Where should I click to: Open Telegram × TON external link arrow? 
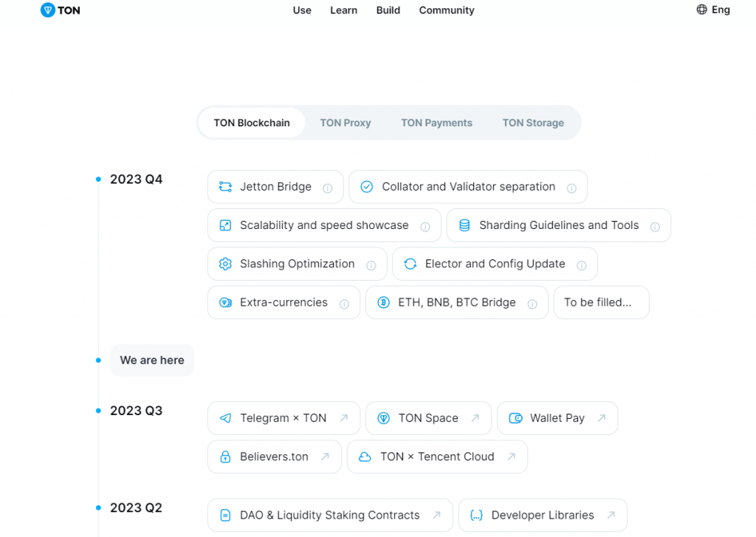pos(344,418)
